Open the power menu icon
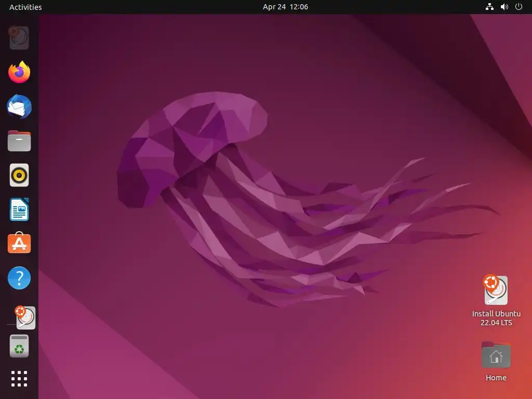The width and height of the screenshot is (532, 399). tap(519, 7)
